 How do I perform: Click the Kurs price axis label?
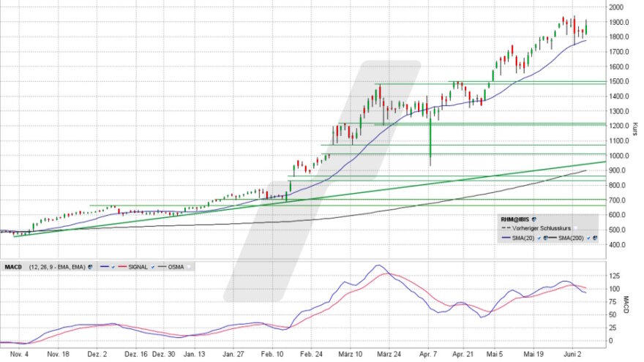coord(634,132)
